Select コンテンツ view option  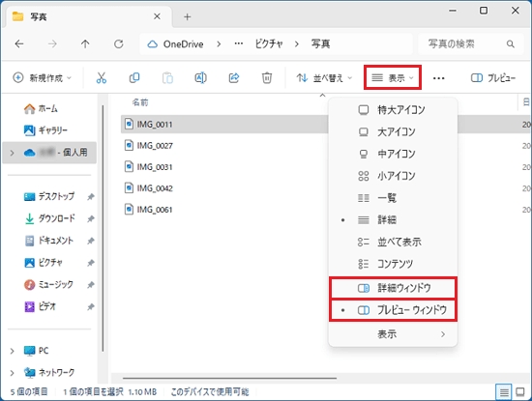(394, 264)
